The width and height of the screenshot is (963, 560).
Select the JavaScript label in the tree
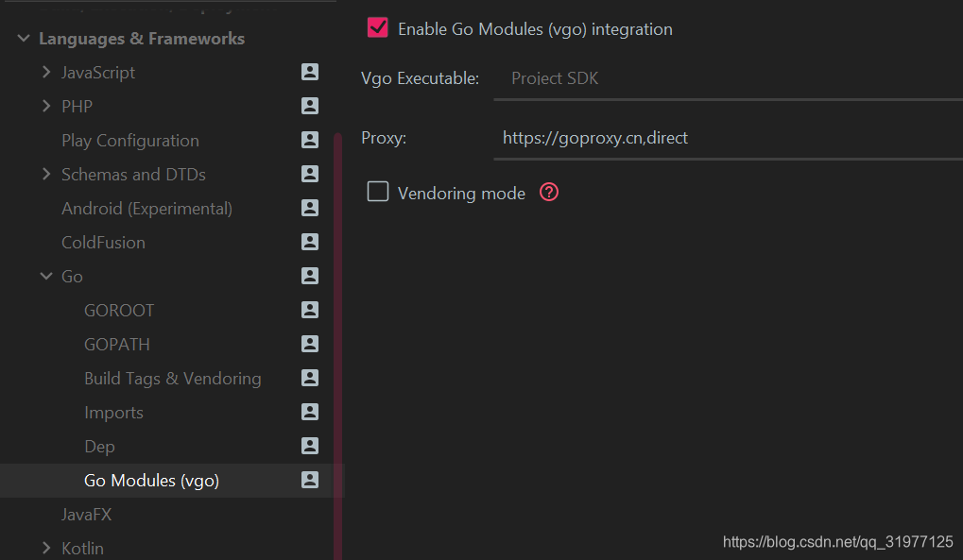tap(98, 73)
